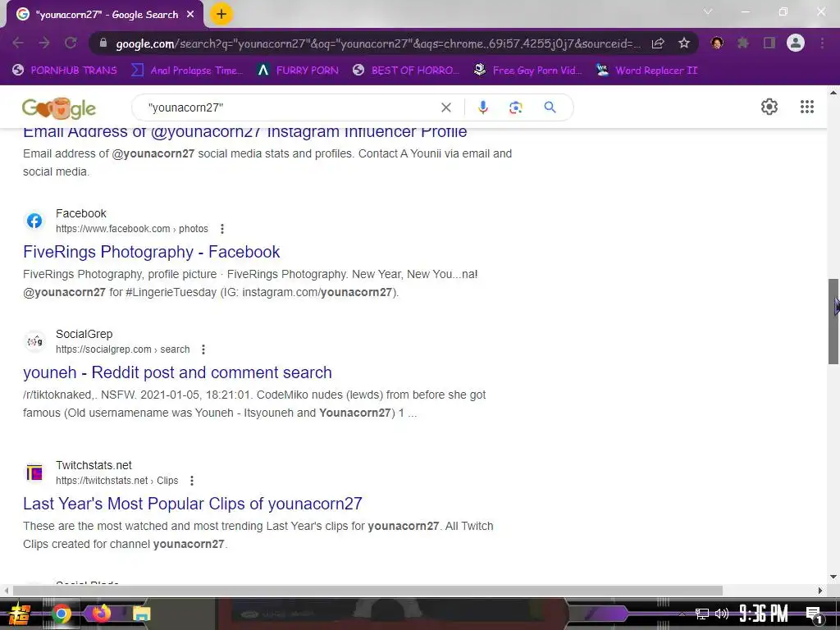Click https://socialgrep.com › search URL
The height and width of the screenshot is (630, 840).
click(123, 349)
